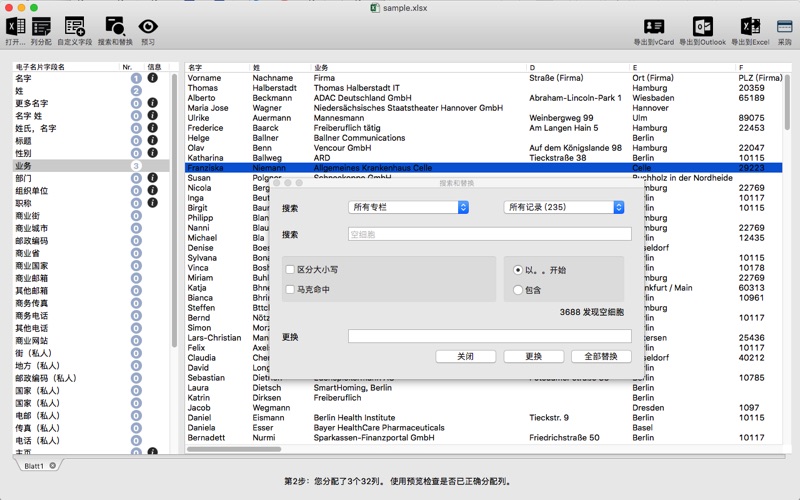Viewport: 800px width, 500px height.
Task: Open the 搜索和替换 toolbar tool
Action: click(115, 31)
